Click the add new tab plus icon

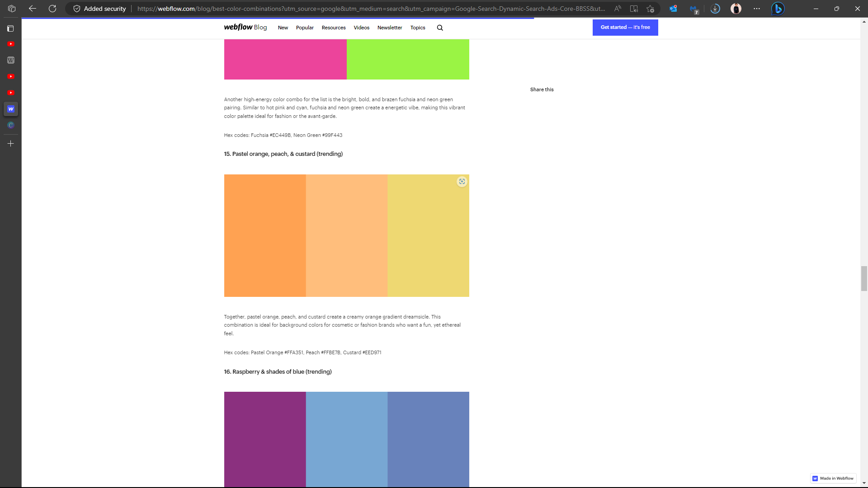point(11,144)
